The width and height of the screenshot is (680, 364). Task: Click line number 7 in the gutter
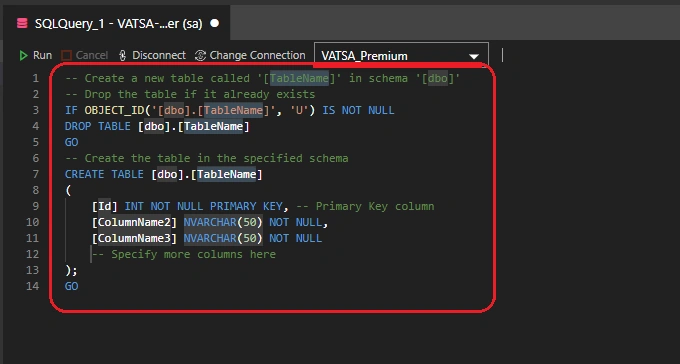point(36,174)
